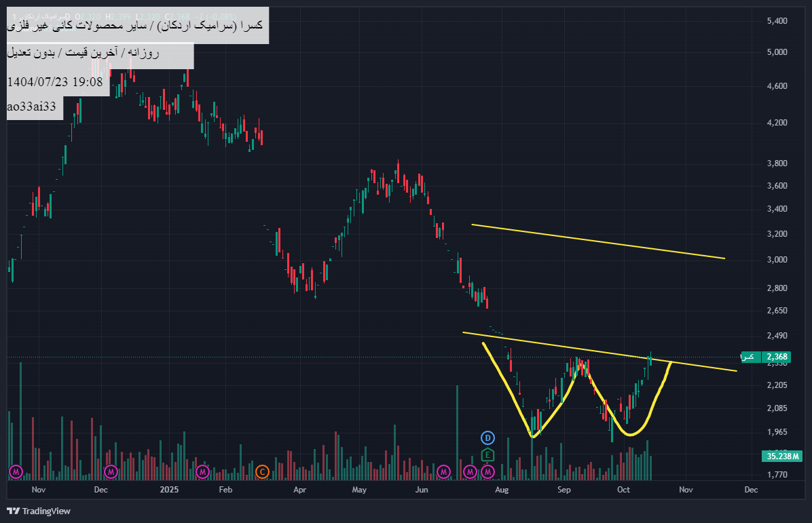Screen dimensions: 812x523
Task: Click the Aug label on time axis
Action: 502,489
